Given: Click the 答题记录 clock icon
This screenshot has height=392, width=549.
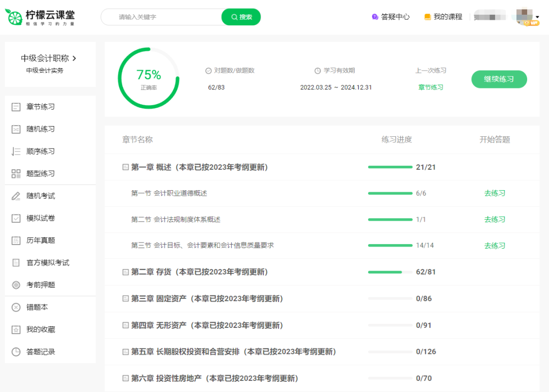Looking at the screenshot, I should tap(16, 352).
